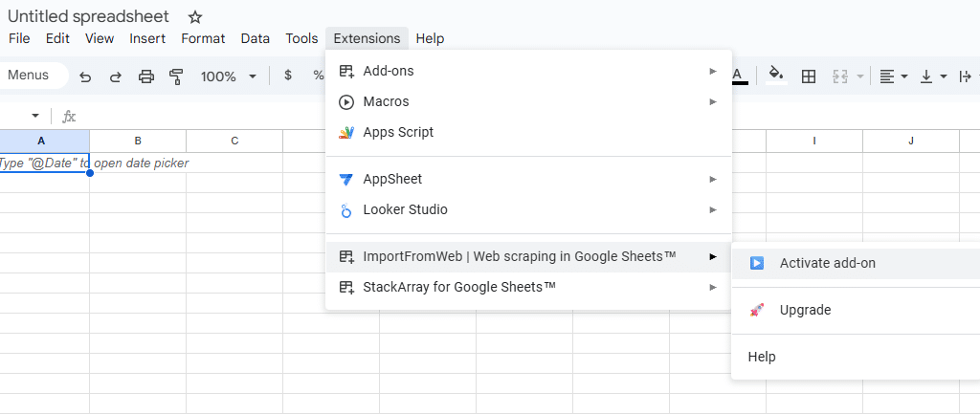The width and height of the screenshot is (980, 414).
Task: Format as currency with dollar icon
Action: (288, 76)
